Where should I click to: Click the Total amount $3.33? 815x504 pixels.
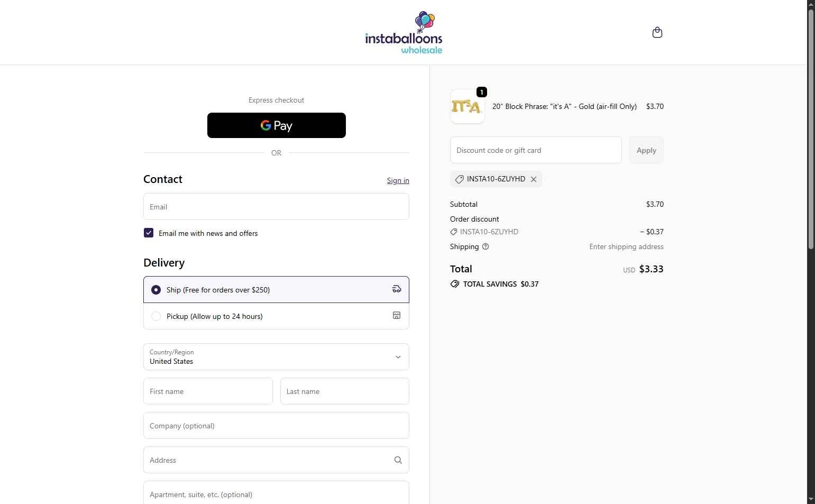pyautogui.click(x=651, y=269)
